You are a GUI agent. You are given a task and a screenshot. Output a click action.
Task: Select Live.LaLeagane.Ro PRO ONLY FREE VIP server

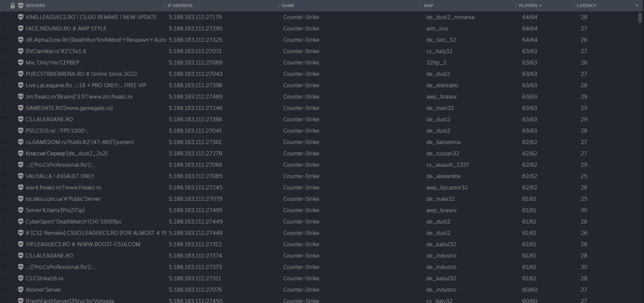pos(86,85)
